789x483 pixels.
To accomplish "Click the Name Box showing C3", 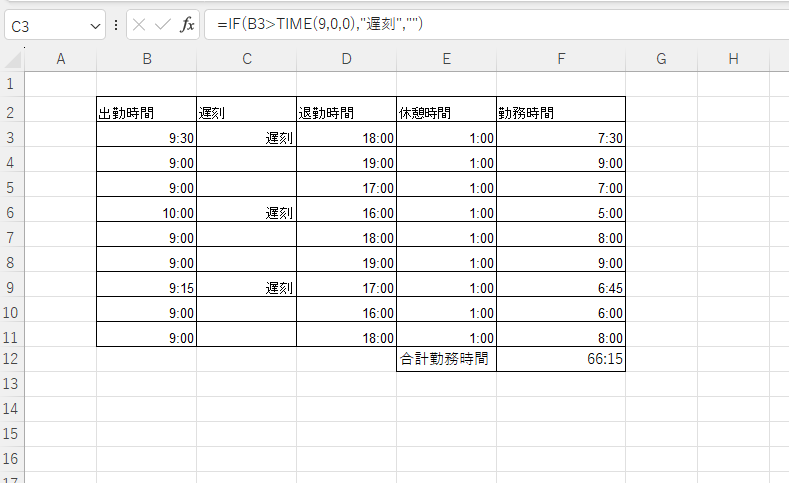I will [55, 26].
